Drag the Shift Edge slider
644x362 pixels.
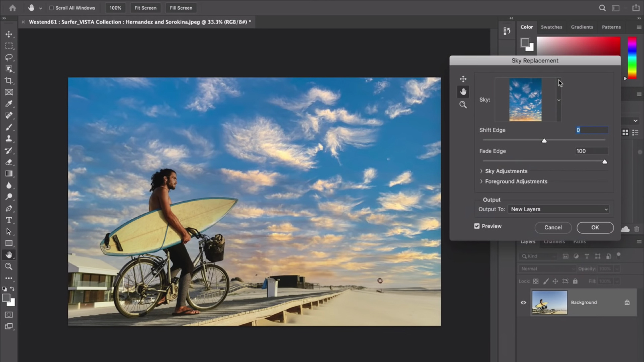(544, 140)
